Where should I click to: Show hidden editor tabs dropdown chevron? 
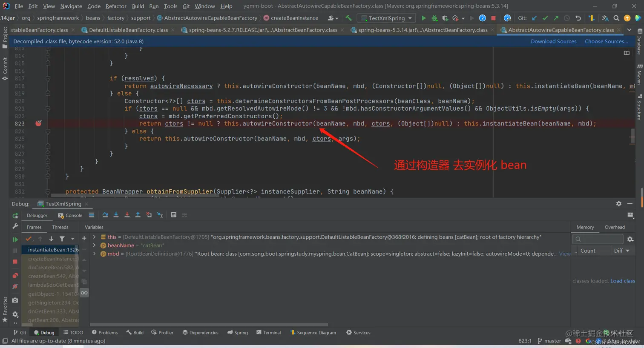629,30
